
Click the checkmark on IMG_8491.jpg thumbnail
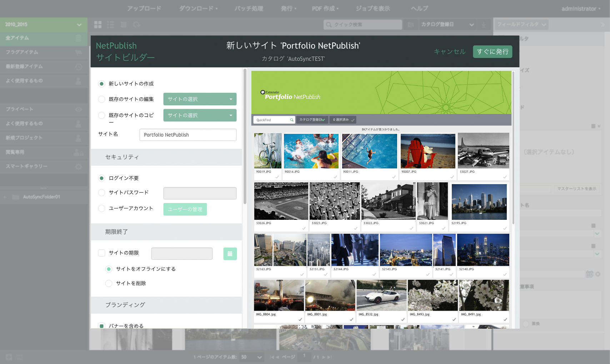(505, 319)
